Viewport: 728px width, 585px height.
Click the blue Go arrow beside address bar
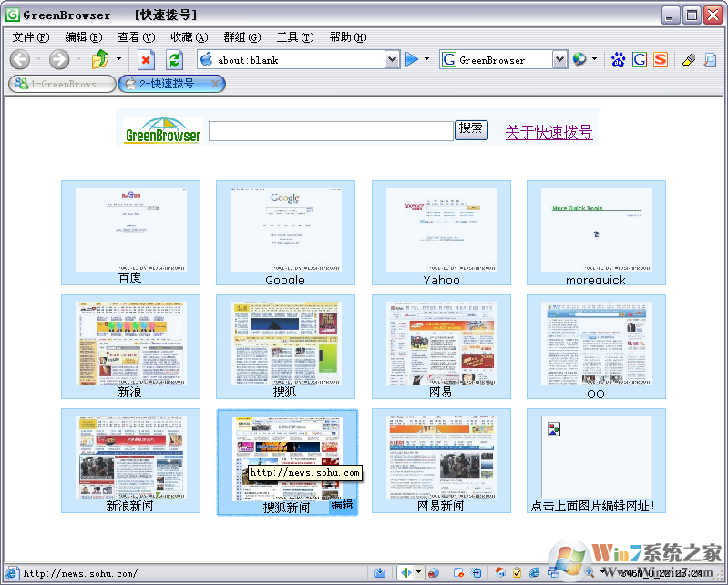tap(412, 60)
